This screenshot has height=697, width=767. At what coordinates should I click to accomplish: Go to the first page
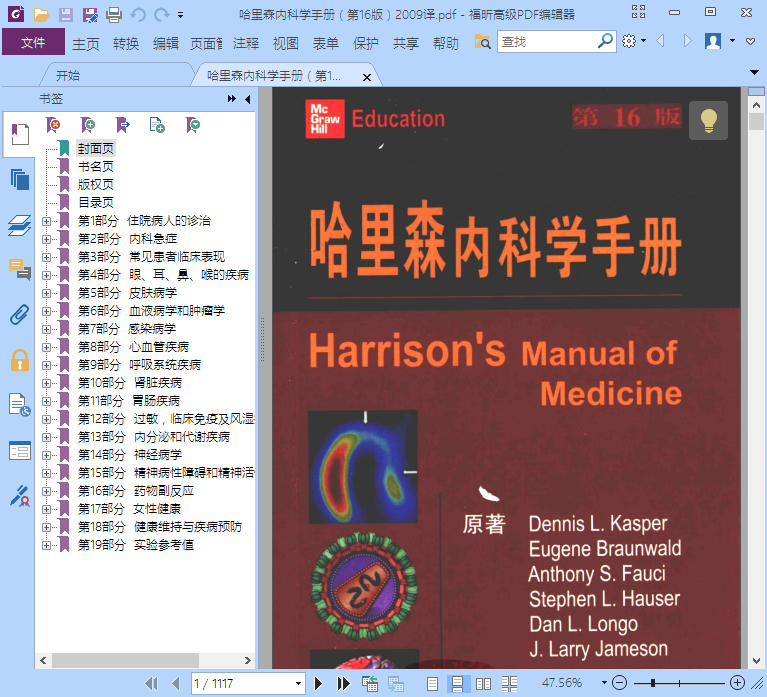[x=152, y=683]
